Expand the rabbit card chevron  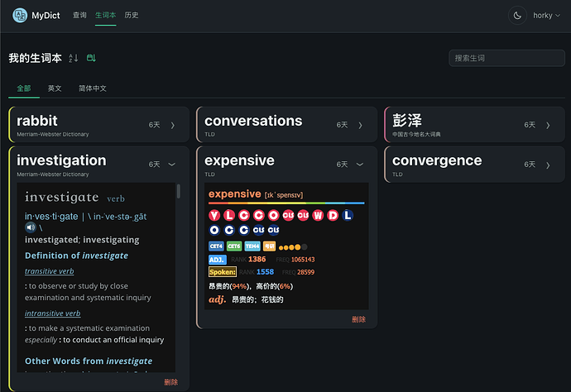point(173,125)
